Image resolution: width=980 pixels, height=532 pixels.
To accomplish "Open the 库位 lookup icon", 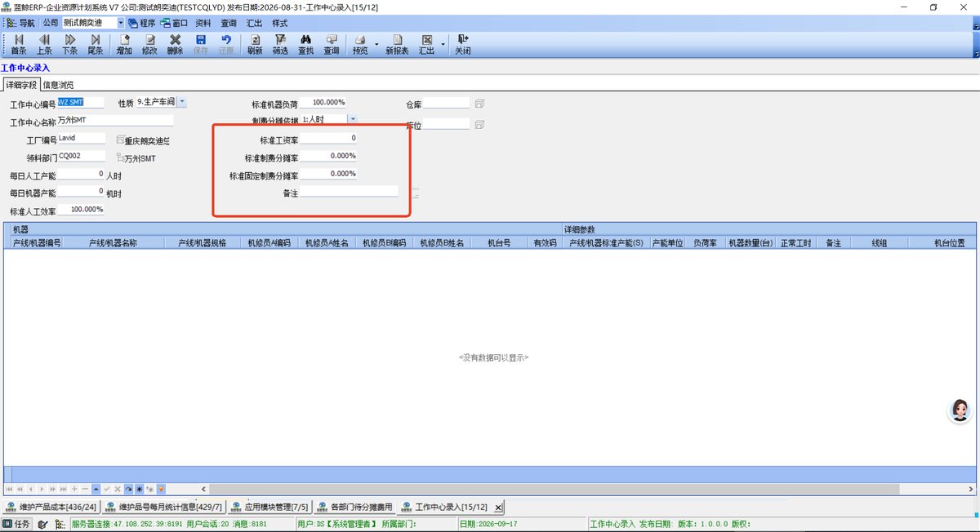I will [479, 125].
